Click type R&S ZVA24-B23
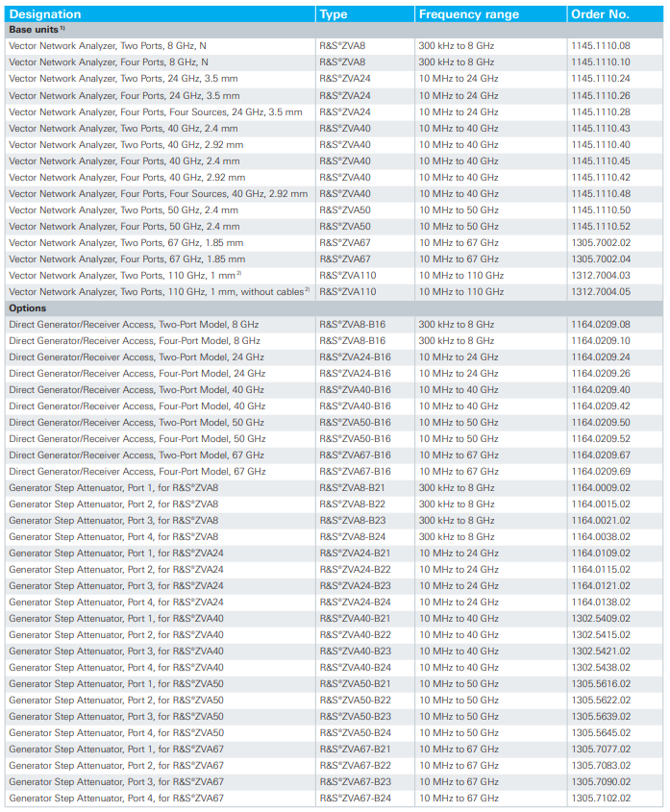Viewport: 670px width, 812px height. click(355, 586)
